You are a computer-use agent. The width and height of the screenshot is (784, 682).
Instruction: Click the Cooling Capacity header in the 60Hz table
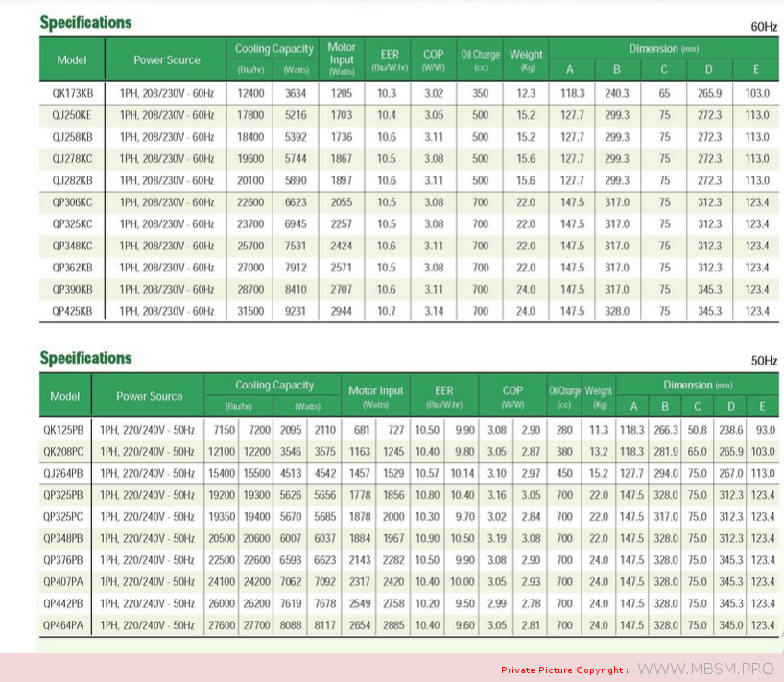coord(274,49)
